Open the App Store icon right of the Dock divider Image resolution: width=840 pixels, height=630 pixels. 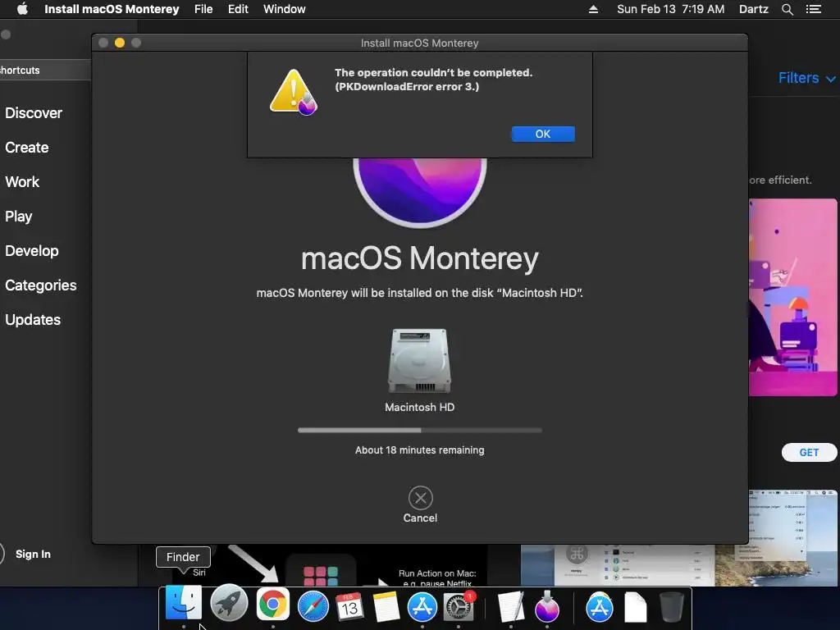point(599,607)
